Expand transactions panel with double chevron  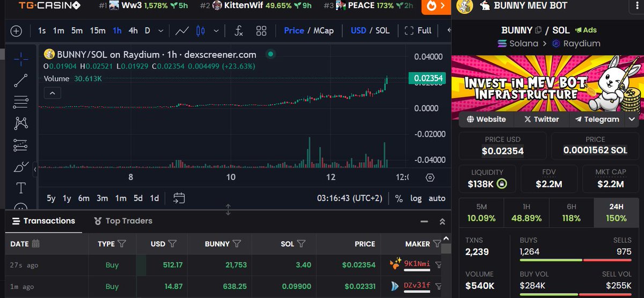(x=442, y=221)
